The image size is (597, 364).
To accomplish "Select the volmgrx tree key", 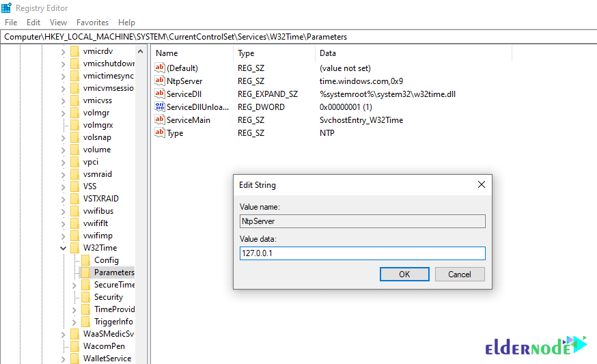I will 98,125.
